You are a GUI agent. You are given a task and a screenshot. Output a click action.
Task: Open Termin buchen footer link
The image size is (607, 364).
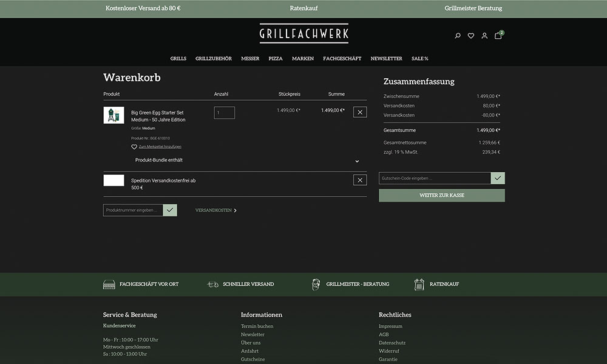click(257, 326)
